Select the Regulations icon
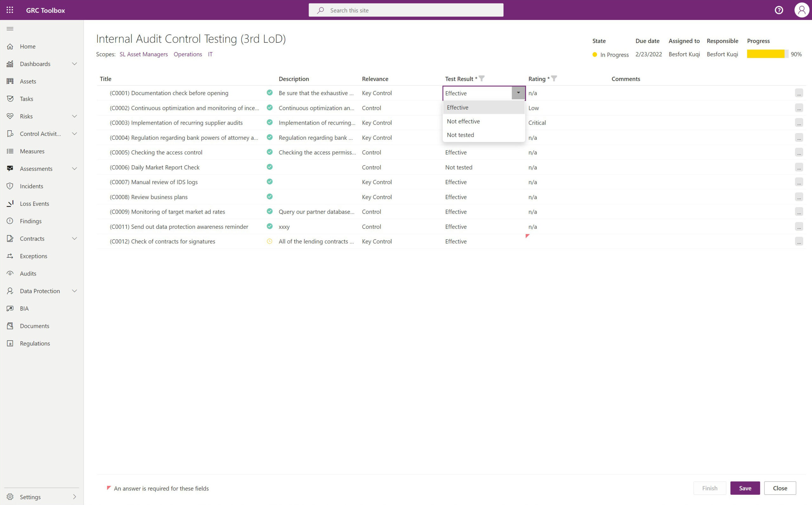Viewport: 812px width, 505px height. point(10,343)
